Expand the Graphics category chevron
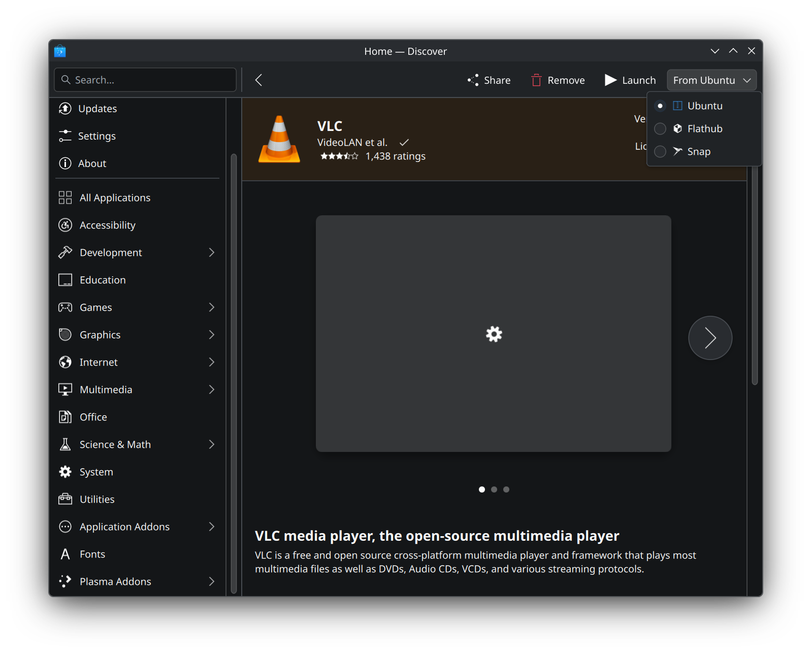The image size is (812, 655). point(212,335)
